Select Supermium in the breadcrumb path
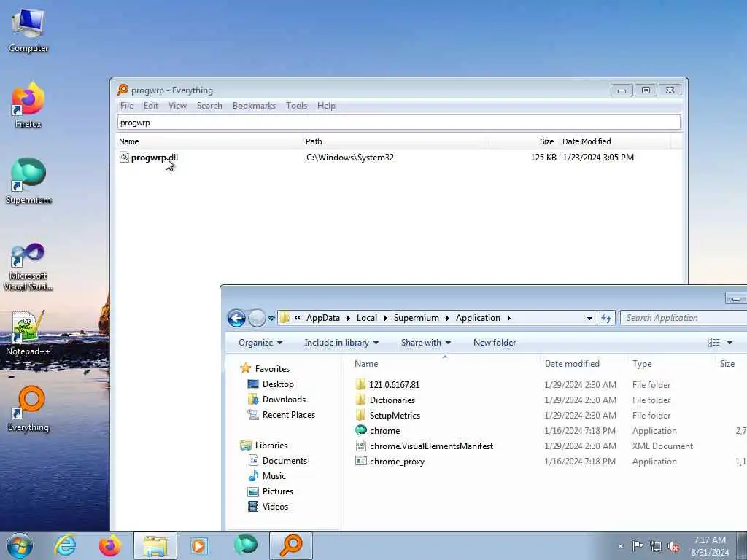Viewport: 747px width, 560px height. pyautogui.click(x=417, y=318)
